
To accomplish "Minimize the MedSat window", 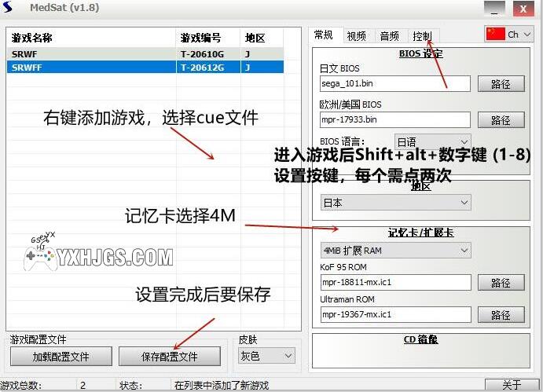I will [494, 9].
